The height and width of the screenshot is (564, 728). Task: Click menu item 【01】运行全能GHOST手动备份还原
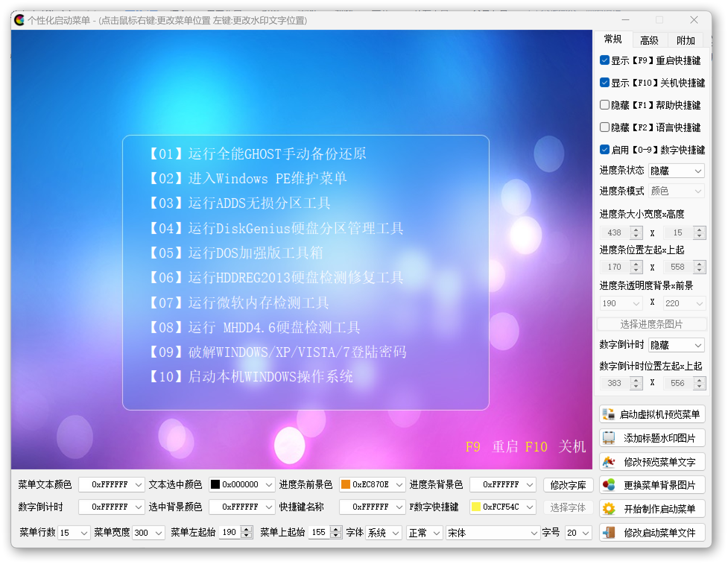[x=257, y=153]
